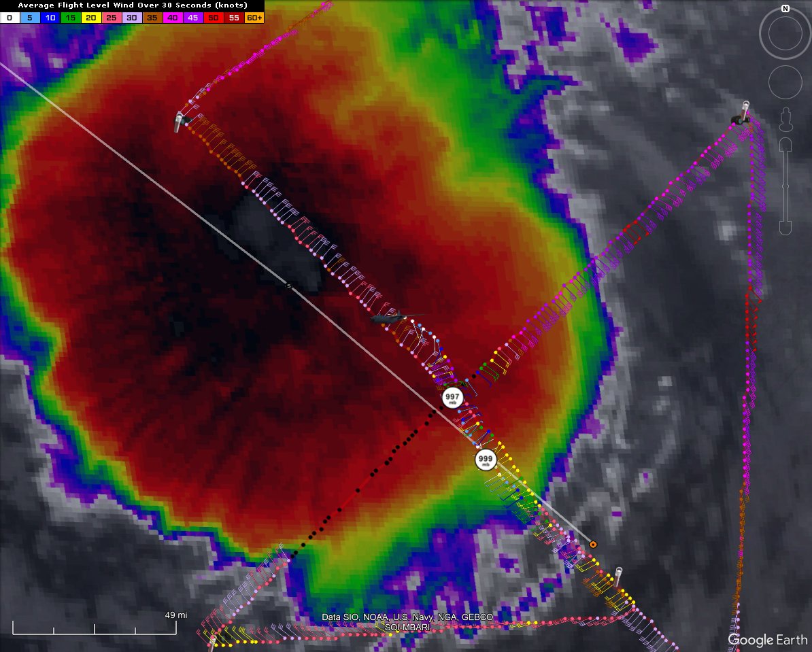Screen dimensions: 812x652
Task: Zoom in using slider's top end
Action: point(785,145)
